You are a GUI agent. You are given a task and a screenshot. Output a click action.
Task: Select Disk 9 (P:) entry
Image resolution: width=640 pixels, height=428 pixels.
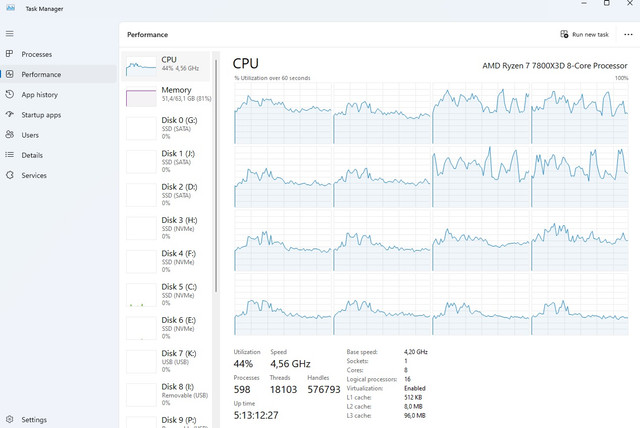(167, 421)
